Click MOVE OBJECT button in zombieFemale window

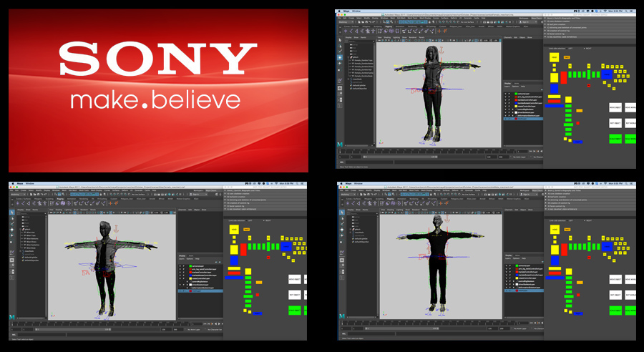pyautogui.click(x=615, y=107)
